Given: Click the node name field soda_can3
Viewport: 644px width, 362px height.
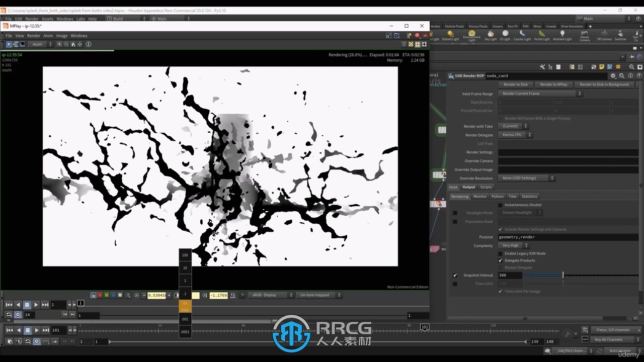Looking at the screenshot, I should [x=546, y=76].
